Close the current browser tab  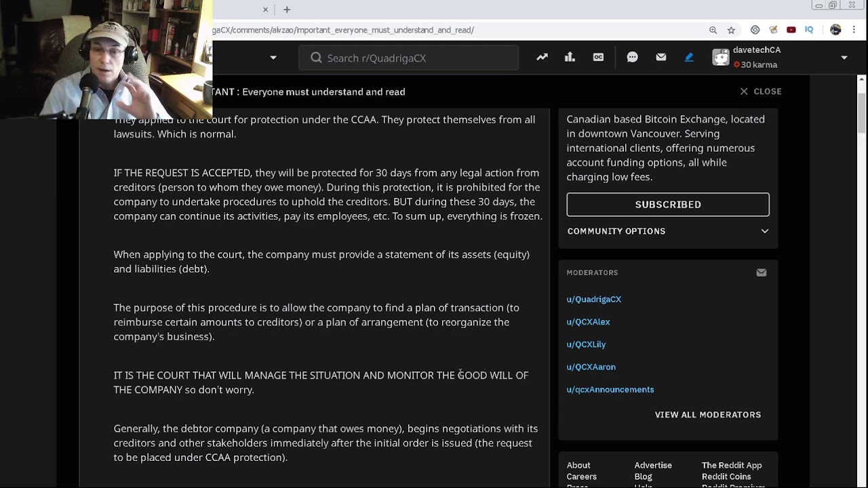pyautogui.click(x=266, y=9)
